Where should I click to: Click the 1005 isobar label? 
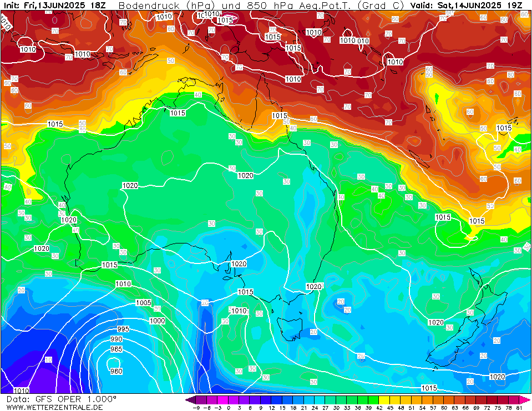pos(144,302)
